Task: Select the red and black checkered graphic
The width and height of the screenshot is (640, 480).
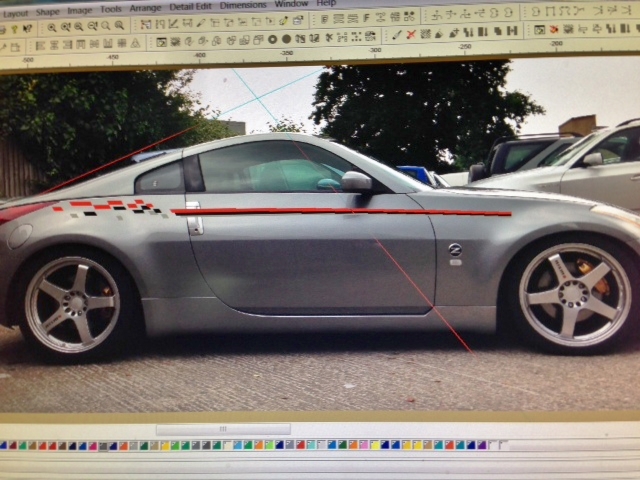Action: [110, 208]
